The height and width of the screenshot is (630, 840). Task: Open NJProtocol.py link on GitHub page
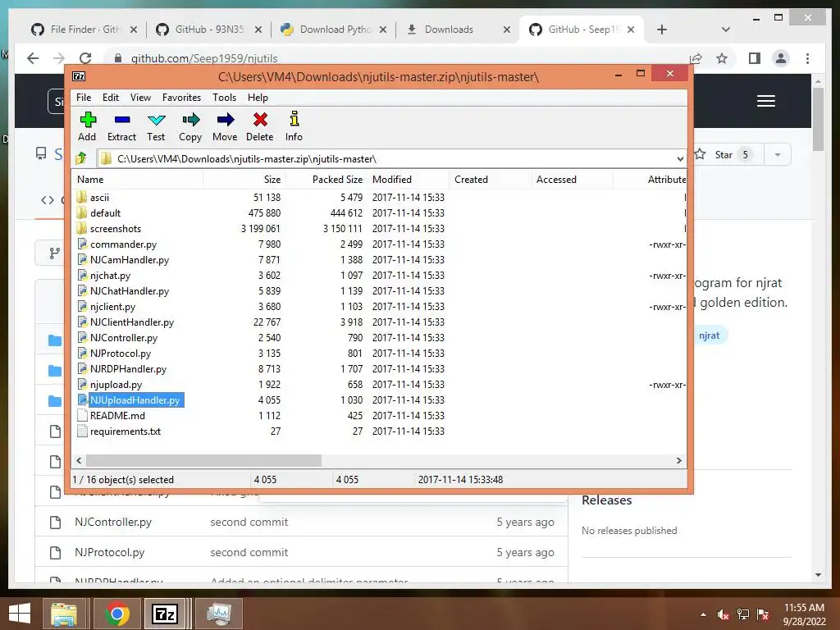tap(109, 552)
